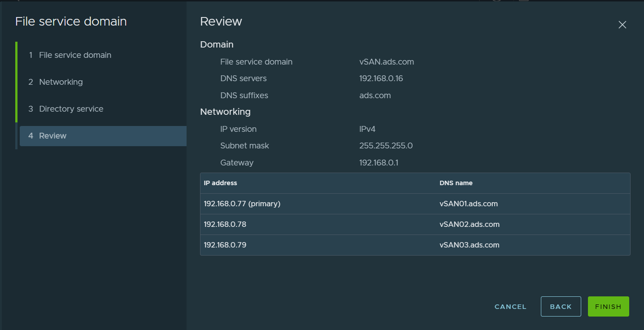The height and width of the screenshot is (330, 644).
Task: Click the Review page heading
Action: [221, 22]
